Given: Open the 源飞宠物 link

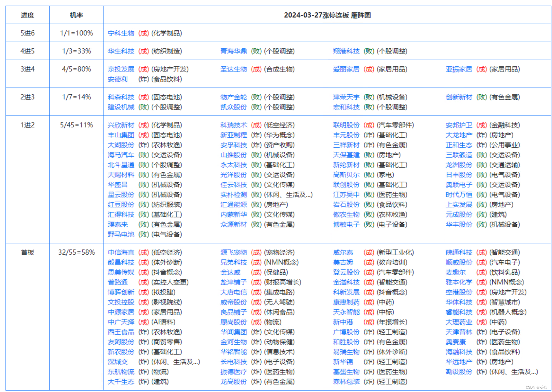Looking at the screenshot, I should [x=234, y=252].
